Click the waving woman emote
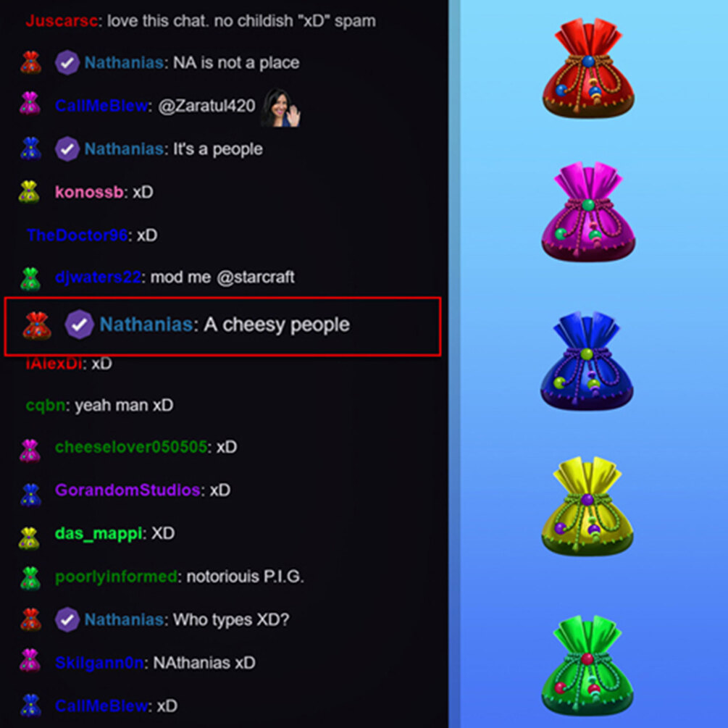The image size is (728, 728). pos(280,108)
